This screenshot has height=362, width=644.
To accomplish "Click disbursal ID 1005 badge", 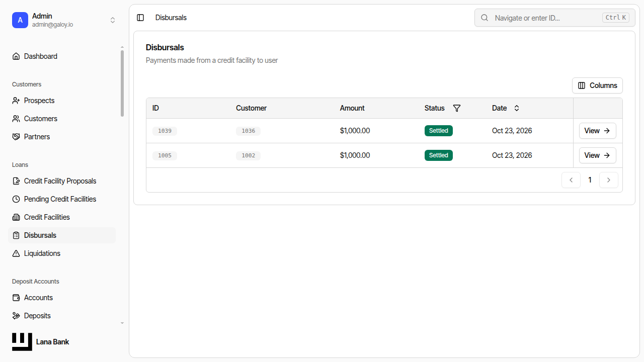I will (x=165, y=155).
